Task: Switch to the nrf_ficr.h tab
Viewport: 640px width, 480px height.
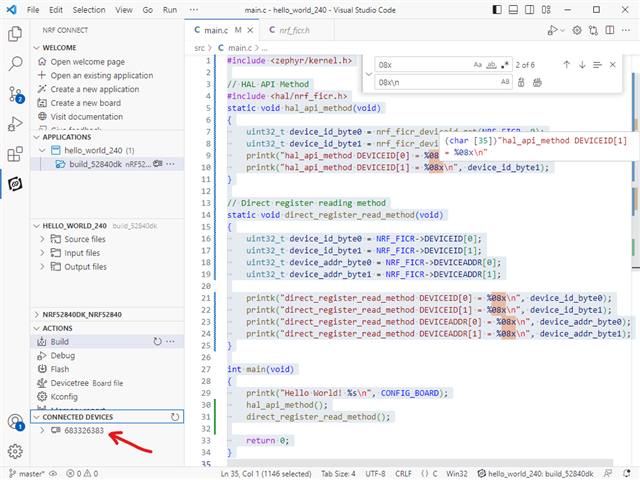Action: 295,31
